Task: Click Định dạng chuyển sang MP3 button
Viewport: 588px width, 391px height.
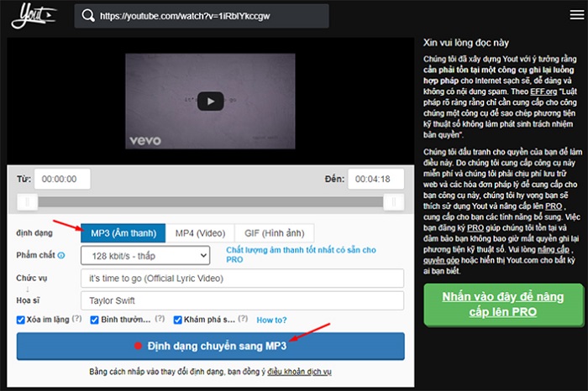Action: point(210,346)
